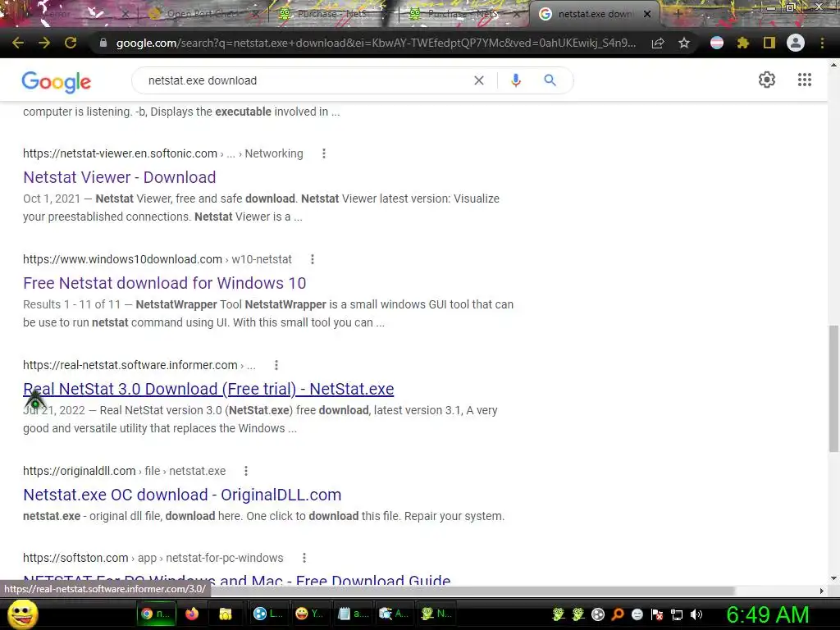Open the striped flag extension icon

pos(717,43)
